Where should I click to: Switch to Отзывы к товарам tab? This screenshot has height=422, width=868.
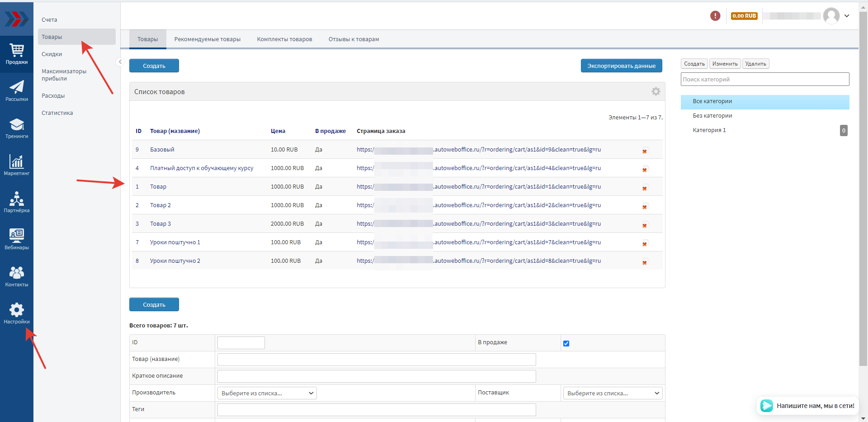(354, 39)
